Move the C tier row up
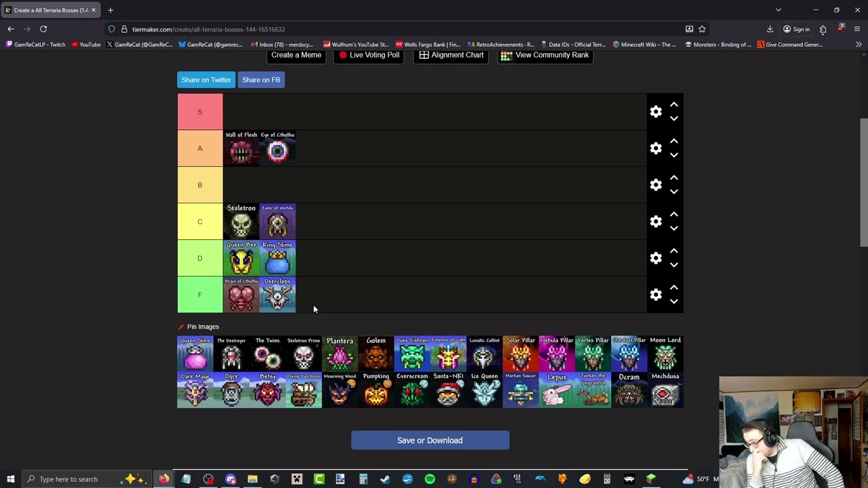The height and width of the screenshot is (488, 868). [x=674, y=214]
